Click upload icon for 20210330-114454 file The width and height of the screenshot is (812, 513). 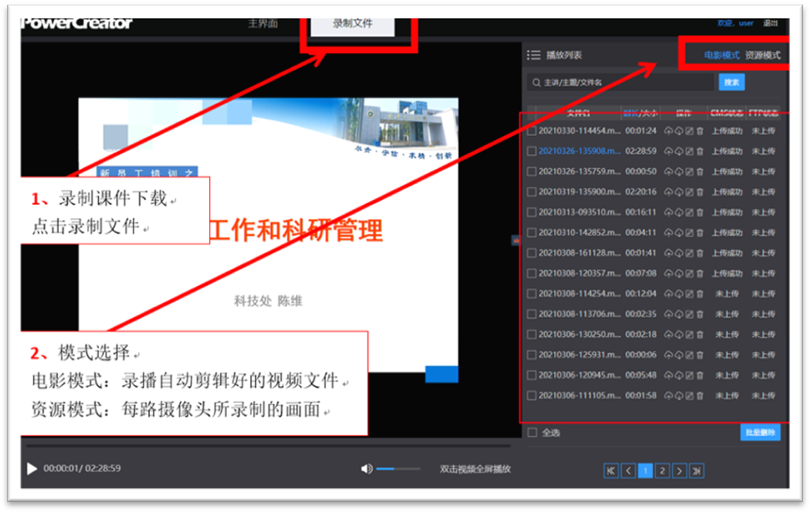(669, 130)
